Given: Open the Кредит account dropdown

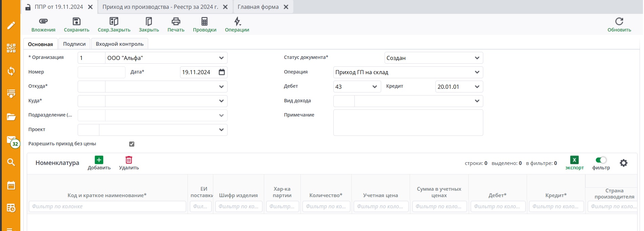Looking at the screenshot, I should (x=477, y=87).
